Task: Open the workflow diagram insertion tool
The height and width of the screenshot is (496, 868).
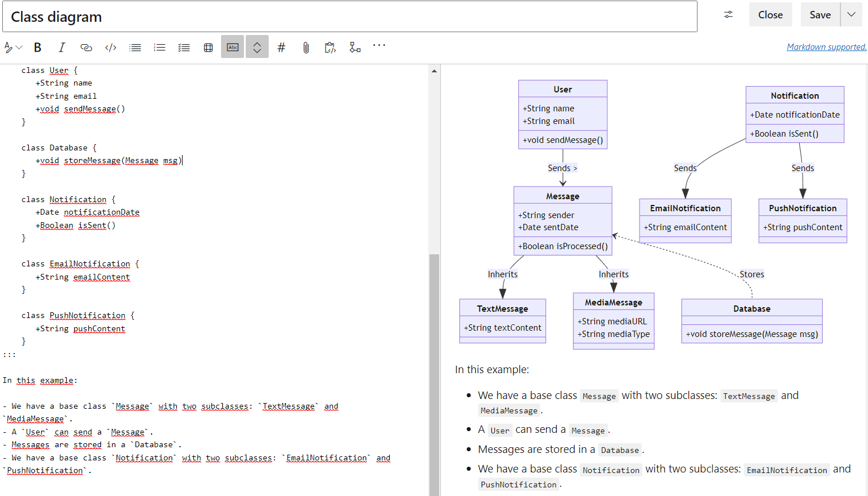Action: pyautogui.click(x=355, y=46)
